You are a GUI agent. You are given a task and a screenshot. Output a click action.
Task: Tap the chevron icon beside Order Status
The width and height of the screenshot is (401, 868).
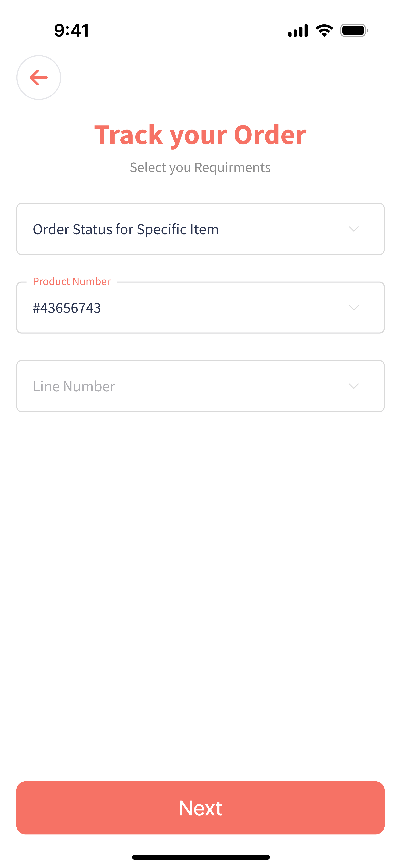(x=354, y=229)
